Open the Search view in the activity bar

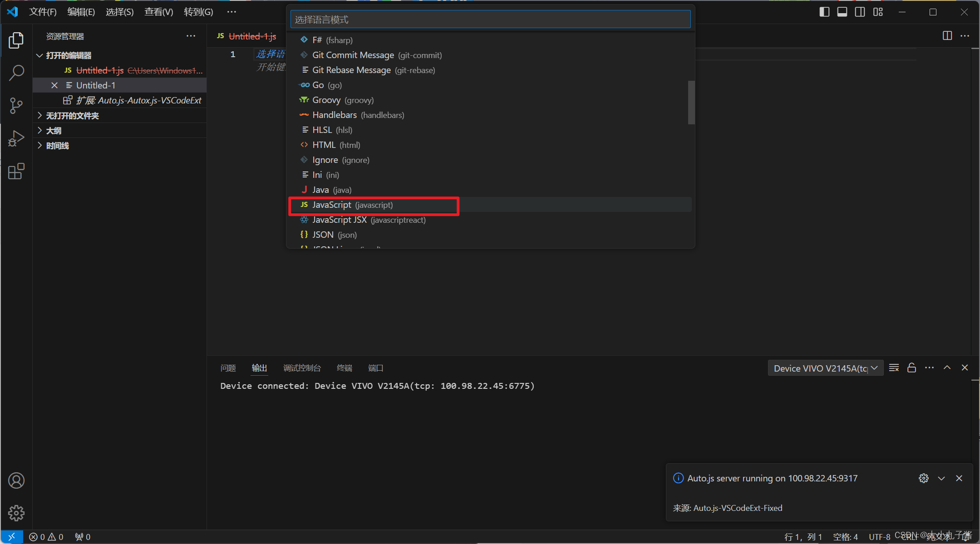click(x=16, y=73)
